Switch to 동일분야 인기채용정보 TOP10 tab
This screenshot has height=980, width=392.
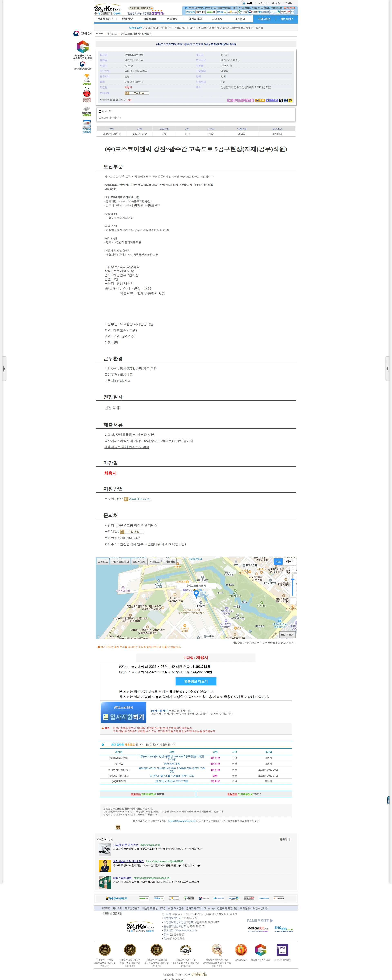pyautogui.click(x=148, y=794)
